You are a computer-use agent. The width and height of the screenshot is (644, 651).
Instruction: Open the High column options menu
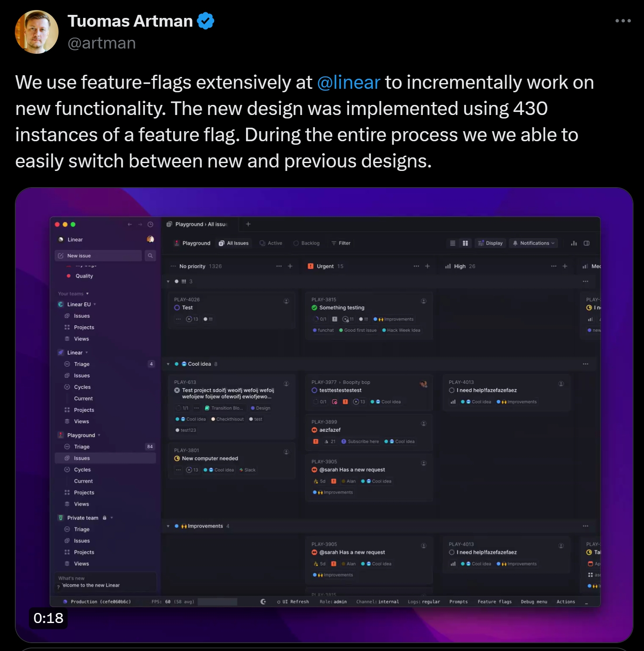(554, 266)
